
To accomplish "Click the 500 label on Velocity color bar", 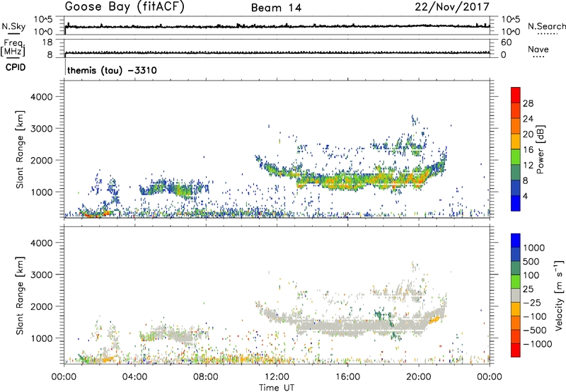I will pos(531,261).
